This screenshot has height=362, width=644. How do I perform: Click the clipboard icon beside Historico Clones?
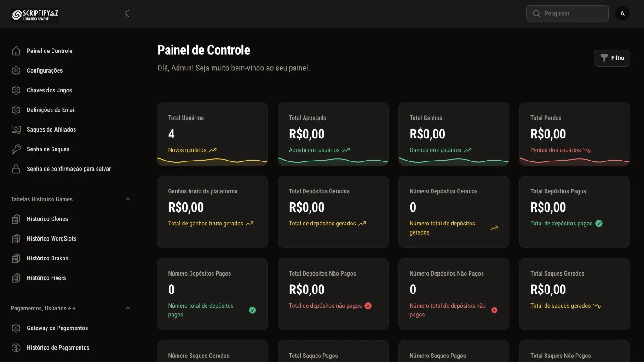pyautogui.click(x=16, y=219)
